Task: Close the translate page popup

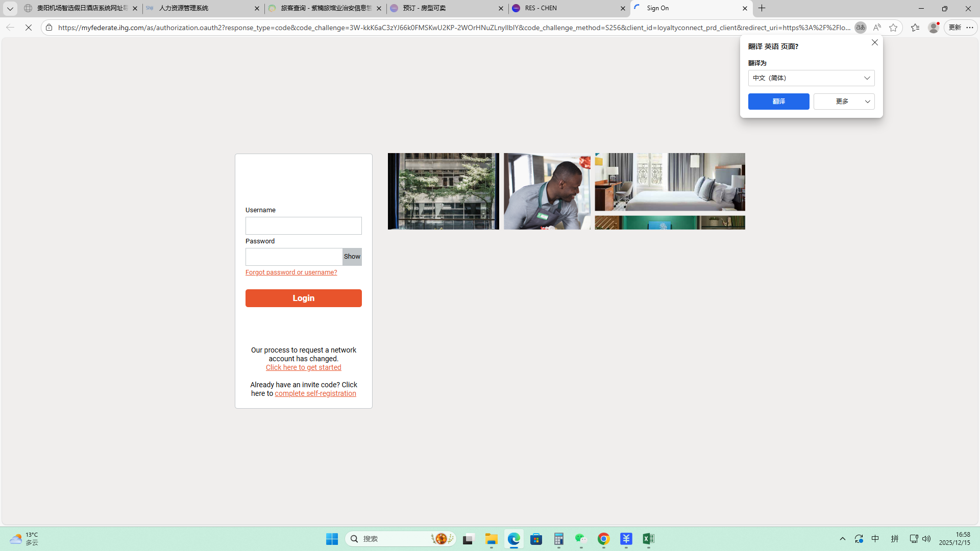Action: (x=874, y=43)
